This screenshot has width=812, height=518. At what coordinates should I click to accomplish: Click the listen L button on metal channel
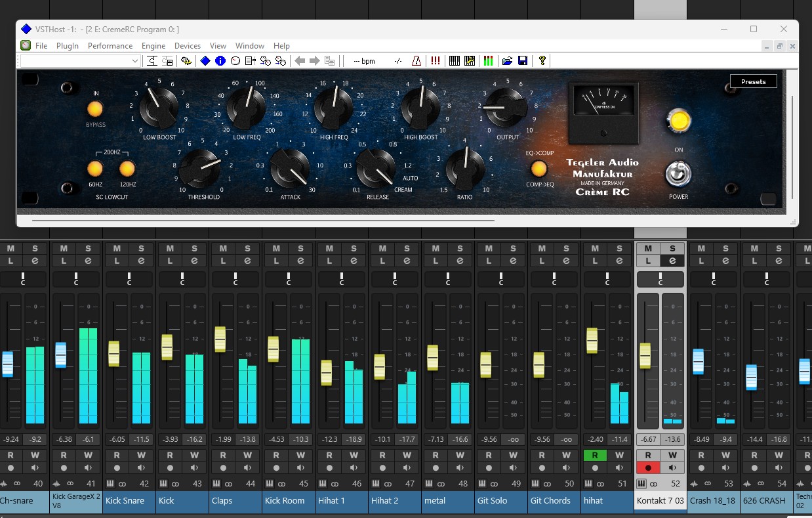436,261
